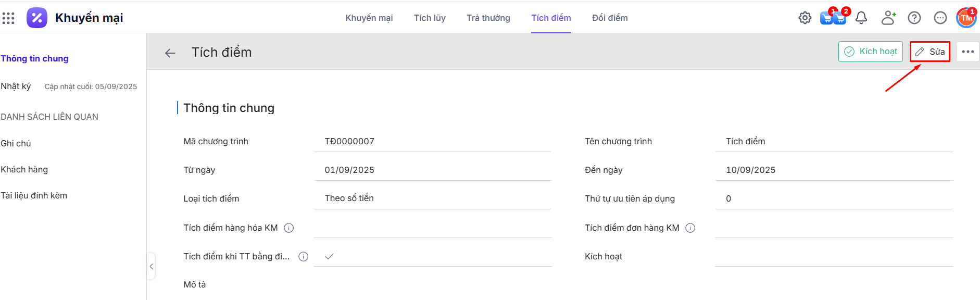
Task: Open the app launcher grid icon
Action: [x=8, y=18]
